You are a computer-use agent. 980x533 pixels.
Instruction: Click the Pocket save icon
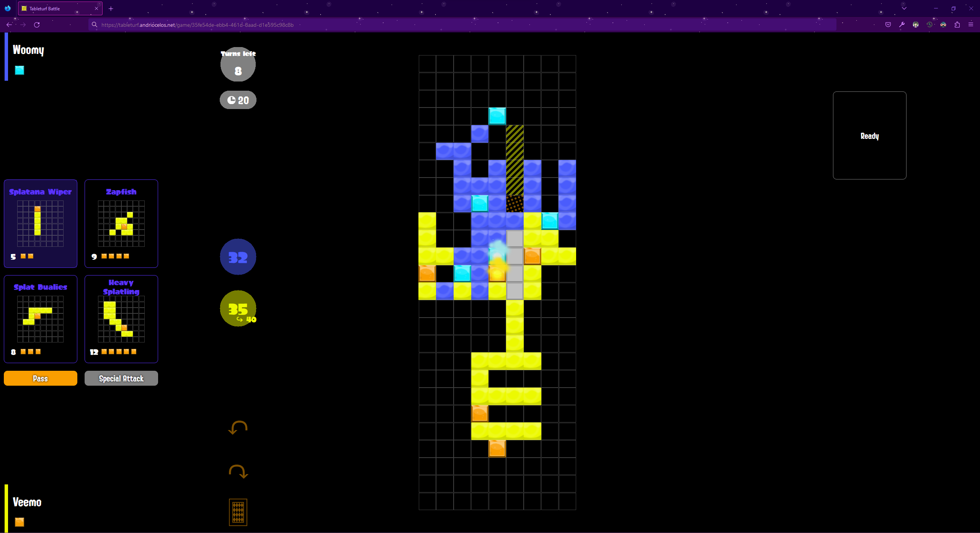(x=888, y=25)
